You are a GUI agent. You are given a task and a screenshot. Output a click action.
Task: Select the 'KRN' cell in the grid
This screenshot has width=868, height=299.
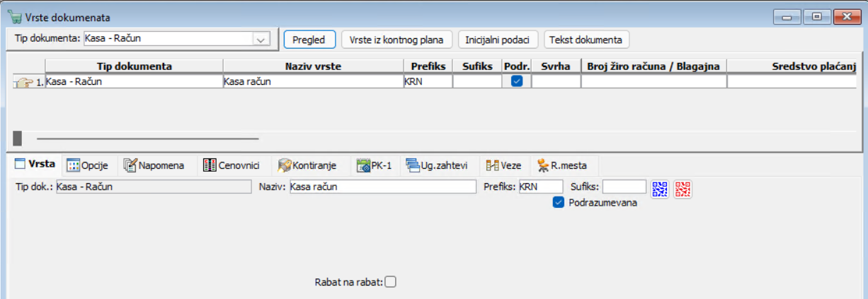428,81
